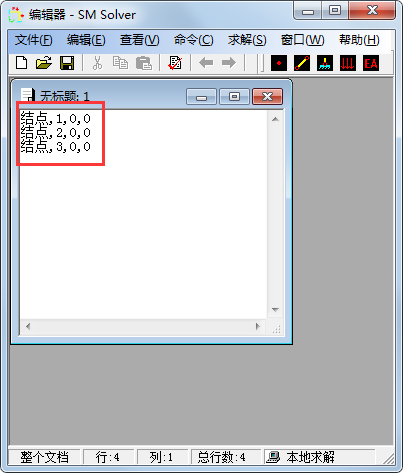Create a new document with New icon
Viewport: 403px width, 473px height.
(x=22, y=63)
